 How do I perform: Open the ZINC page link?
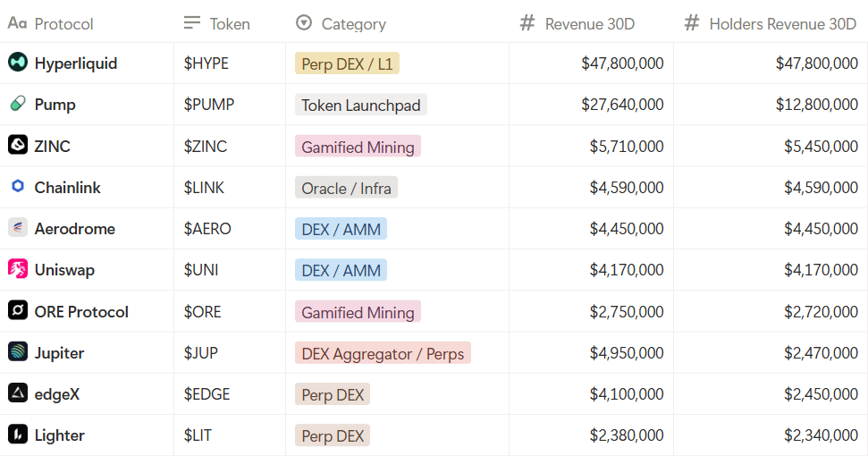pos(53,146)
